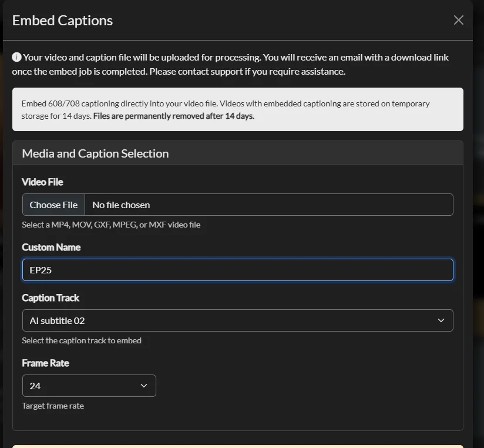Click the 'Select a MP4, MOV, GXF' hint text

tap(111, 225)
